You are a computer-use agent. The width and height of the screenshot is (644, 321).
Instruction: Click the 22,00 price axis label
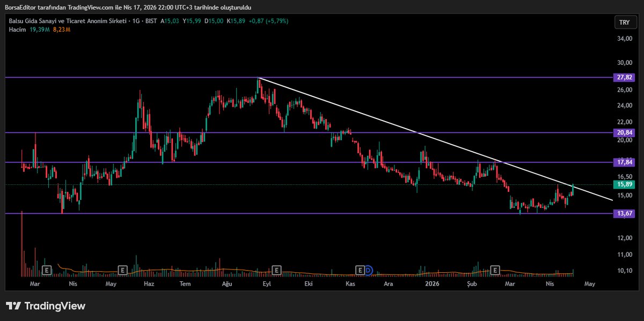pyautogui.click(x=625, y=123)
